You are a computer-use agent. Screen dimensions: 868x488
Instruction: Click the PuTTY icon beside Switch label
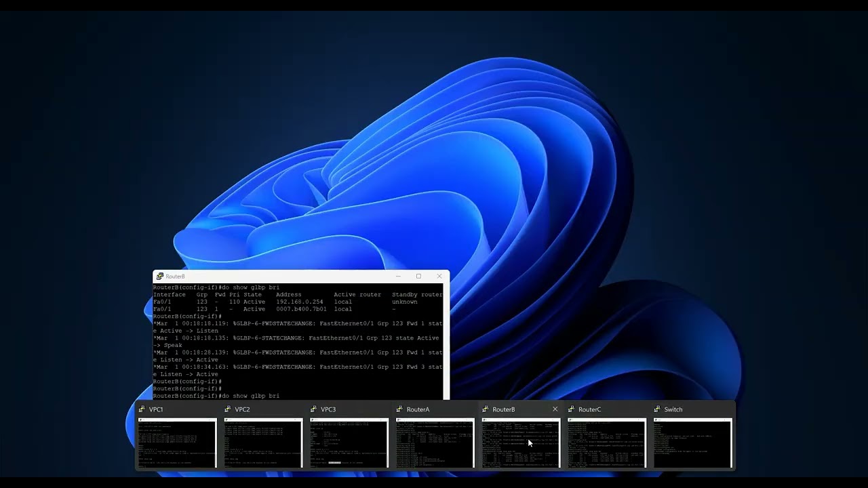click(657, 409)
